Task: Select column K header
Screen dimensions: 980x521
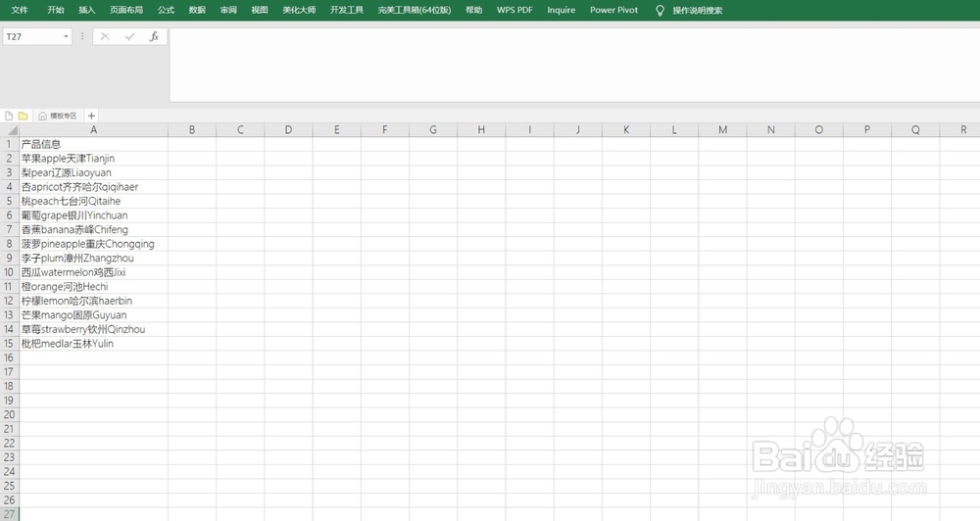Action: tap(626, 130)
